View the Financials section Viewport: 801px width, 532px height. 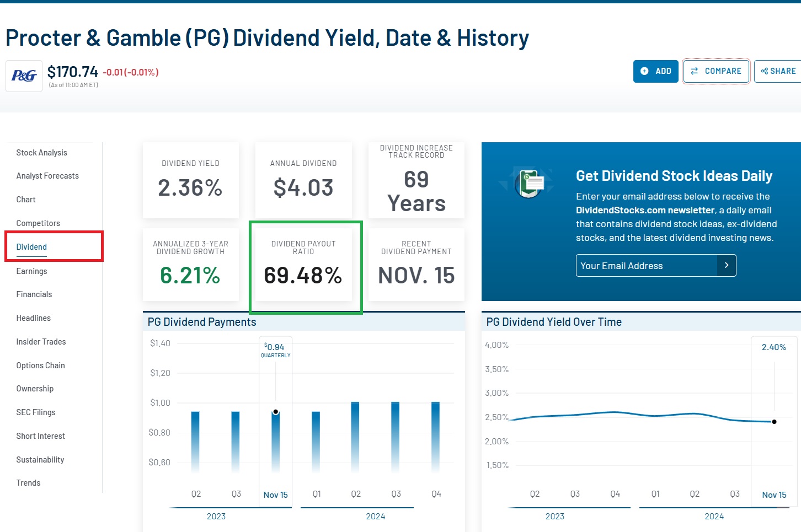click(34, 294)
